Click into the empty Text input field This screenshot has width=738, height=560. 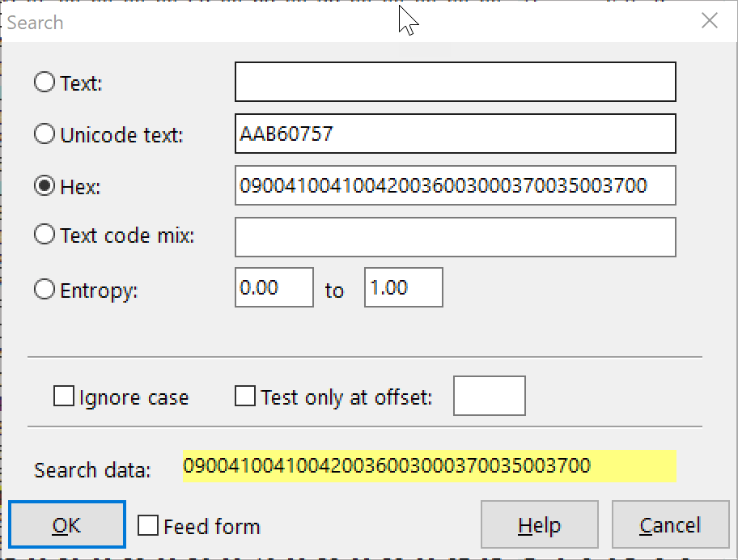pos(455,83)
